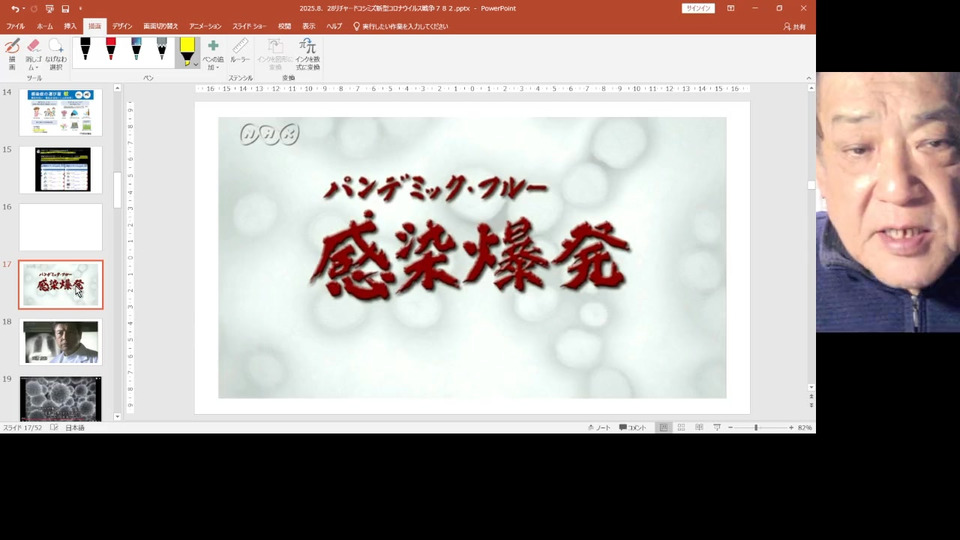Screen dimensions: 960x540
Task: Choose the なげなわ選択 lasso tool
Action: pyautogui.click(x=56, y=54)
